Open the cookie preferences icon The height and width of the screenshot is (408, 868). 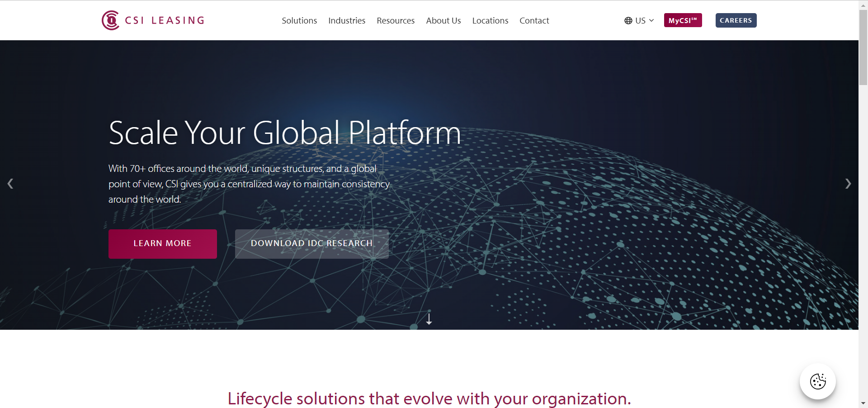pyautogui.click(x=817, y=381)
